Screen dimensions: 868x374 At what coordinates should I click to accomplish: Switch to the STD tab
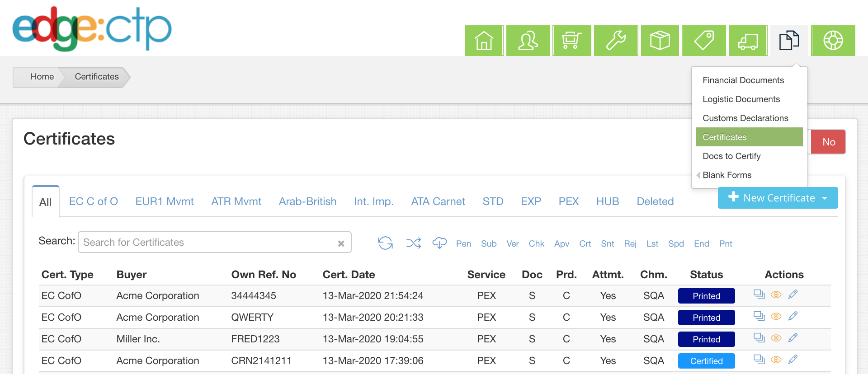(x=493, y=201)
